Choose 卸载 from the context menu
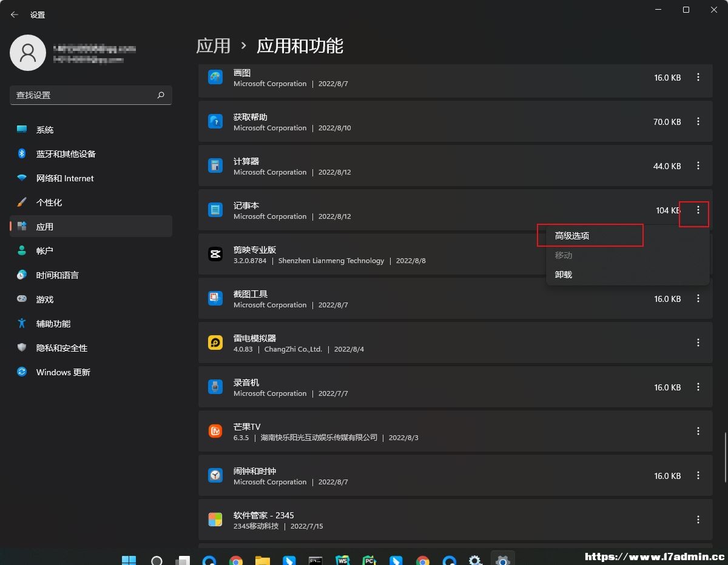 pyautogui.click(x=628, y=275)
